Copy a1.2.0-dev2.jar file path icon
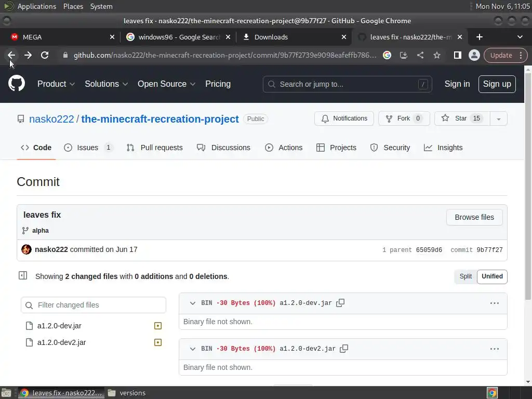 click(344, 349)
